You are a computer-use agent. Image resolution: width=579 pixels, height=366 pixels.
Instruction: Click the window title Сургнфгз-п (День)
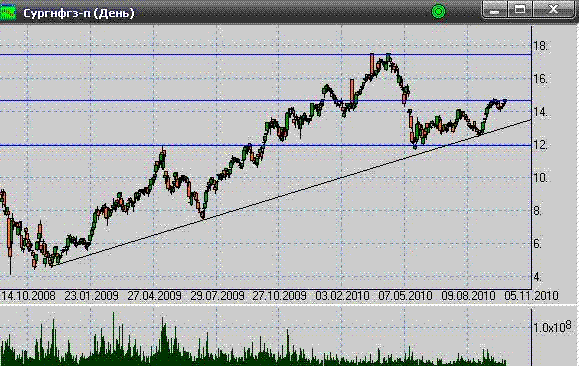(79, 13)
